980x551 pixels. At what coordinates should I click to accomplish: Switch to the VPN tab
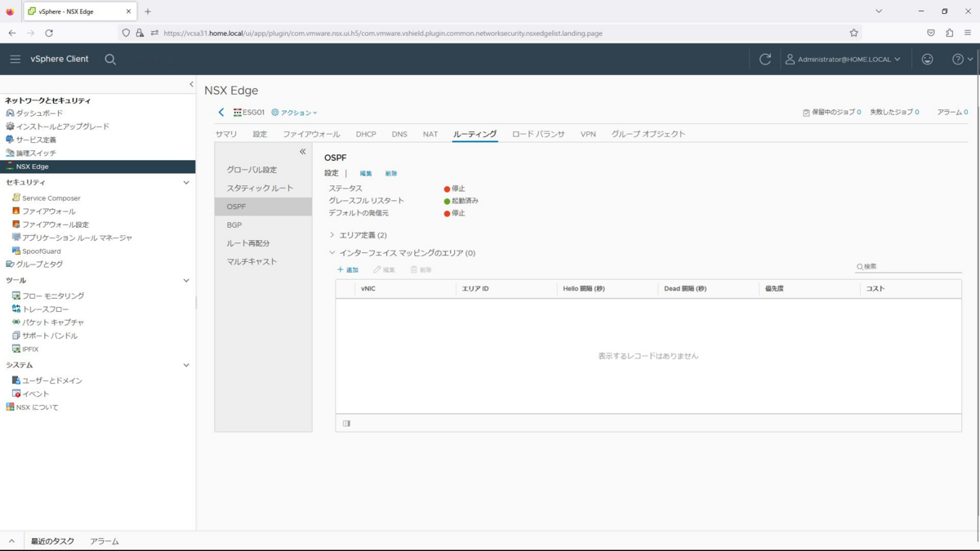(588, 134)
